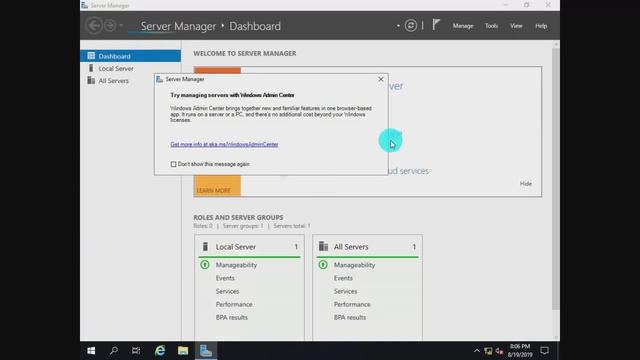Click the network tray icon
The height and width of the screenshot is (360, 640).
pos(488,351)
